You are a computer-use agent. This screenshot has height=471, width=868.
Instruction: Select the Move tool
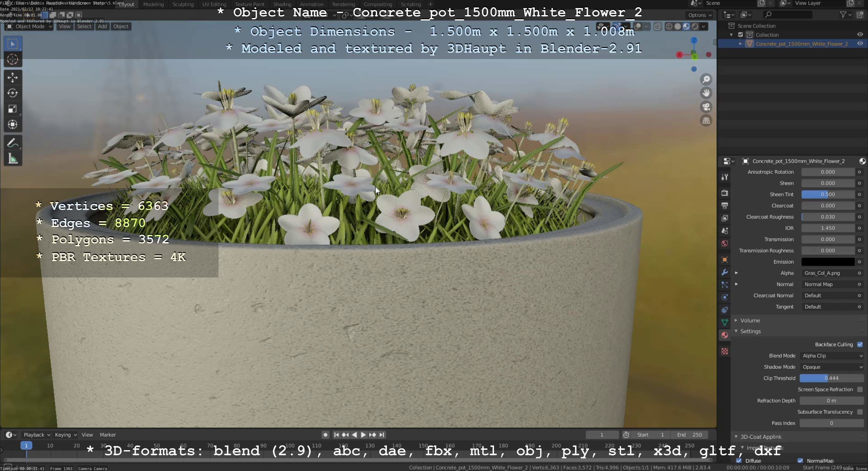(13, 77)
